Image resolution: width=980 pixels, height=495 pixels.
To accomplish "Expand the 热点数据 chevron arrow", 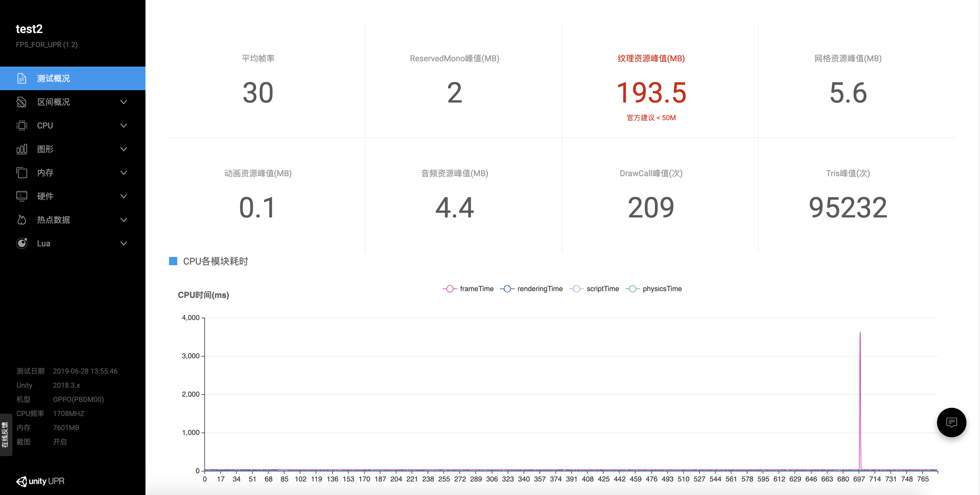I will coord(124,220).
